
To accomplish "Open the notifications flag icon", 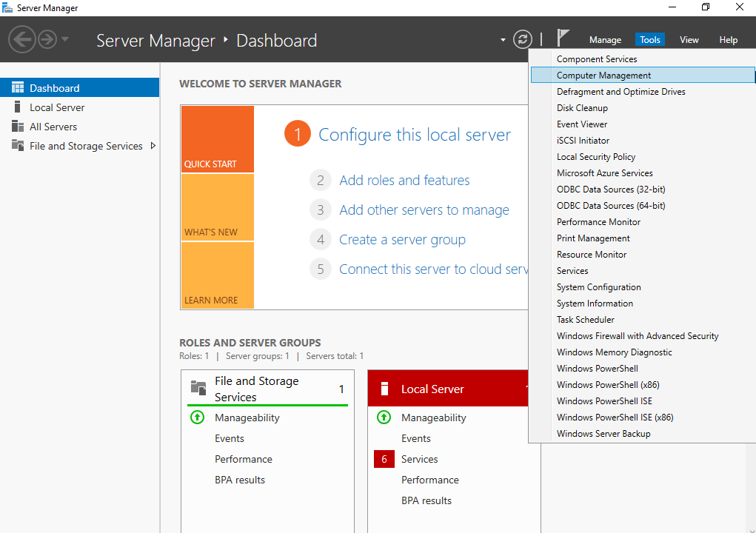I will coord(563,38).
